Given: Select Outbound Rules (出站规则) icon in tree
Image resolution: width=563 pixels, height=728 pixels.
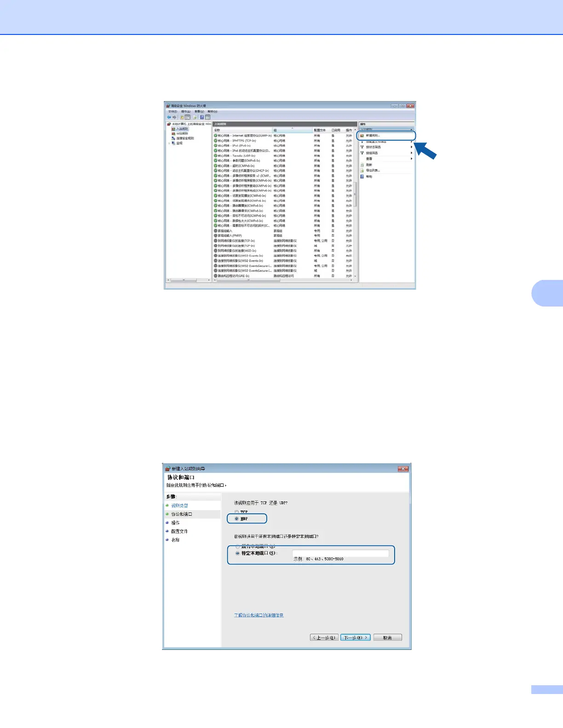Looking at the screenshot, I should point(173,133).
